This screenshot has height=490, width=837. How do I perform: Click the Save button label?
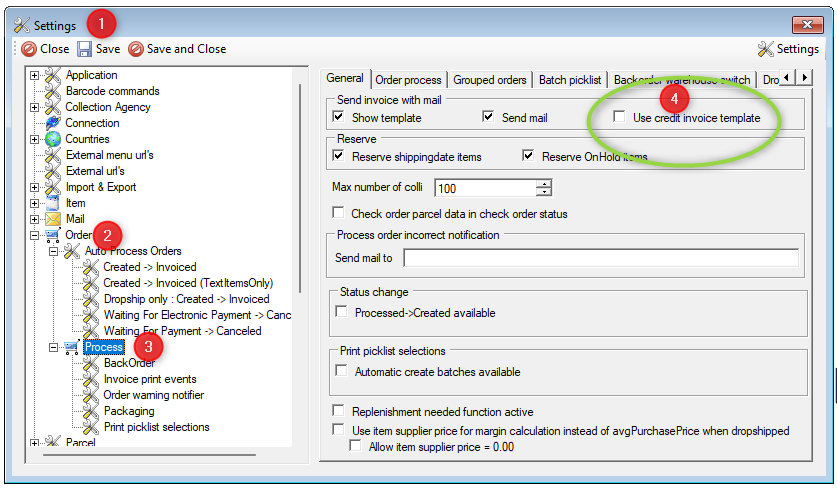pos(108,49)
